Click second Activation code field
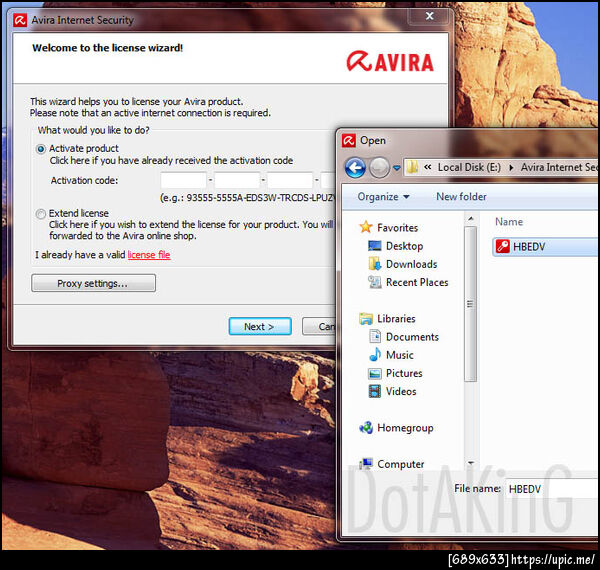 [x=237, y=180]
